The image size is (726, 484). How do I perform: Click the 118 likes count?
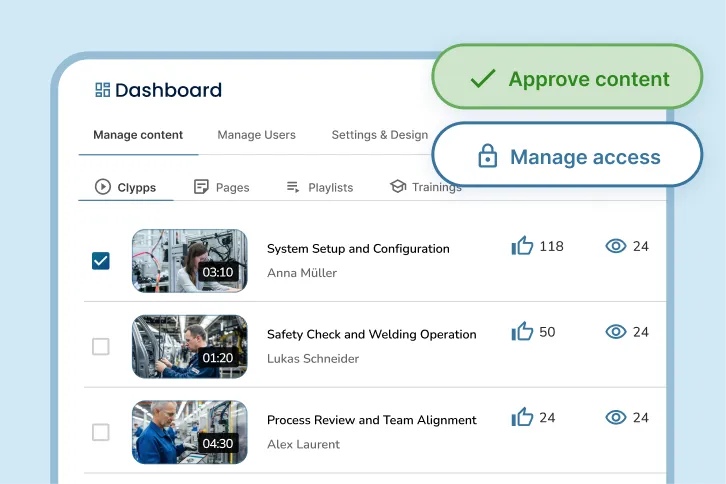(551, 246)
